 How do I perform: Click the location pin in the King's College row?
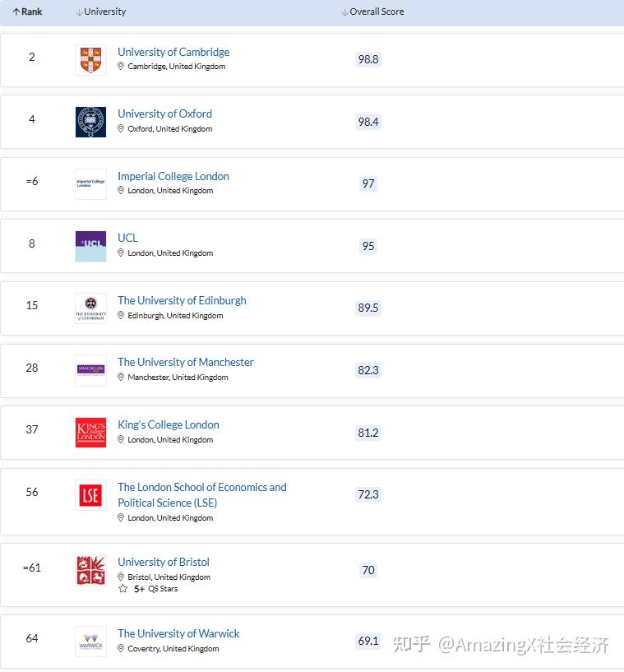121,440
